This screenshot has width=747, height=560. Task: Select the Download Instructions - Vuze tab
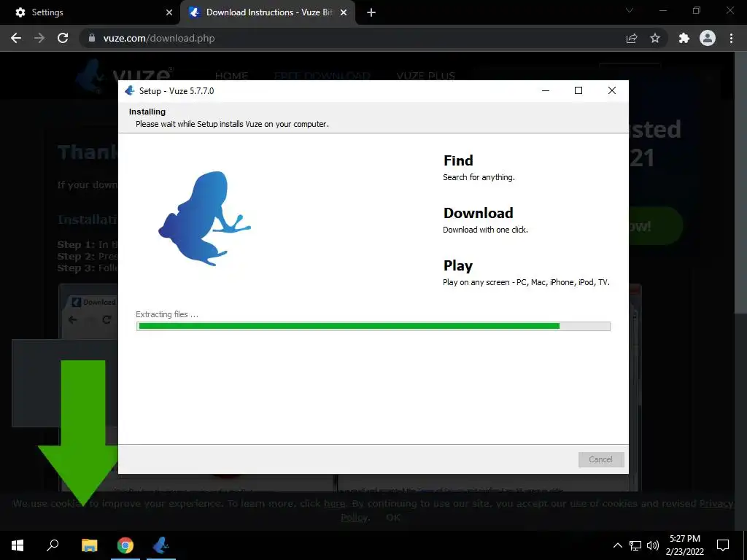[x=268, y=12]
